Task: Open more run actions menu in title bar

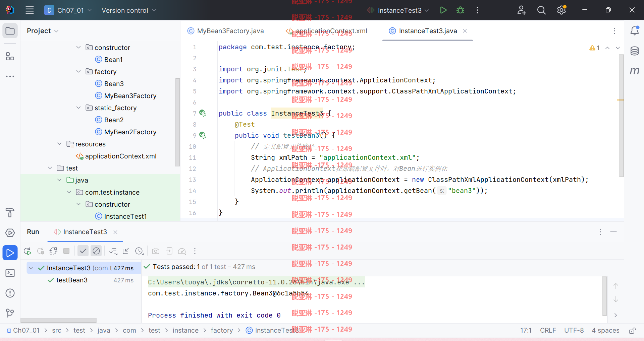Action: point(477,10)
